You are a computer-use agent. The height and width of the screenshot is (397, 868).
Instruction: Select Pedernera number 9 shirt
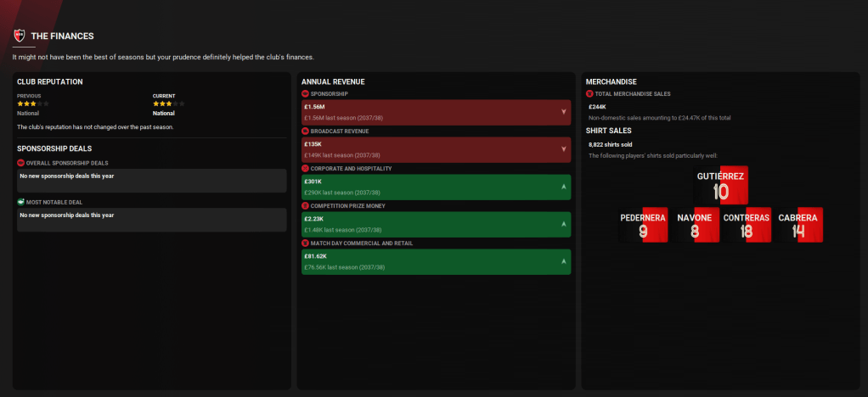tap(643, 225)
